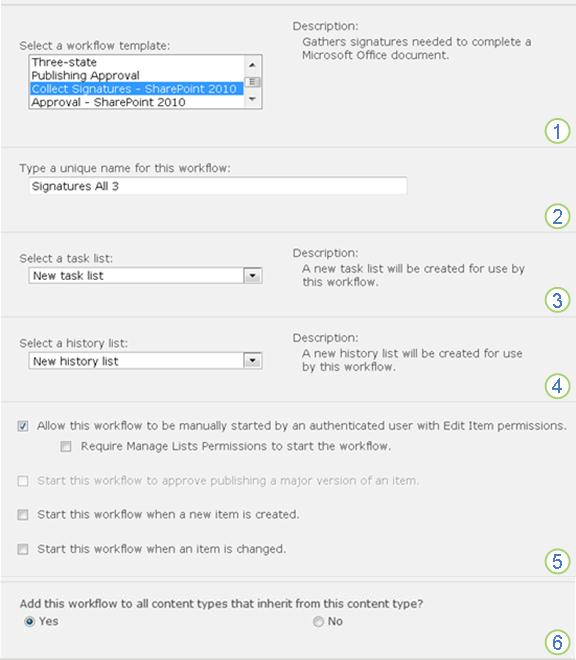Click the circled number 2 callout
The height and width of the screenshot is (660, 576).
point(557,217)
